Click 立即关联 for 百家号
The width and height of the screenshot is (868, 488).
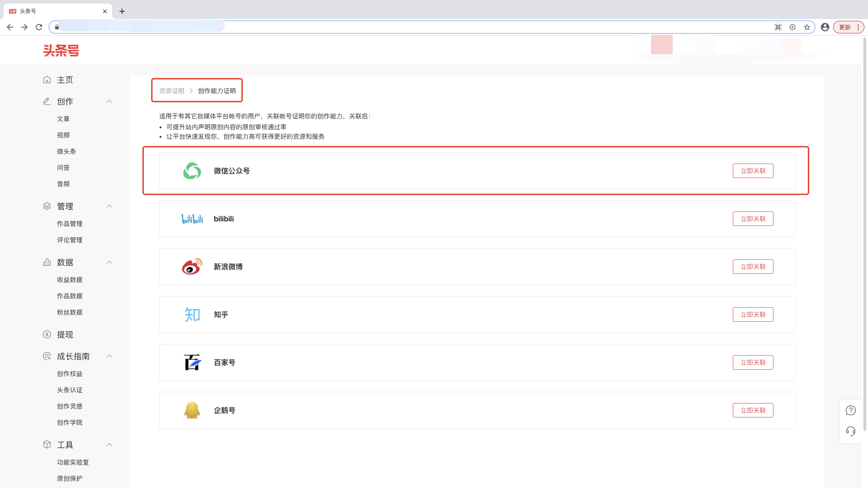pyautogui.click(x=753, y=362)
